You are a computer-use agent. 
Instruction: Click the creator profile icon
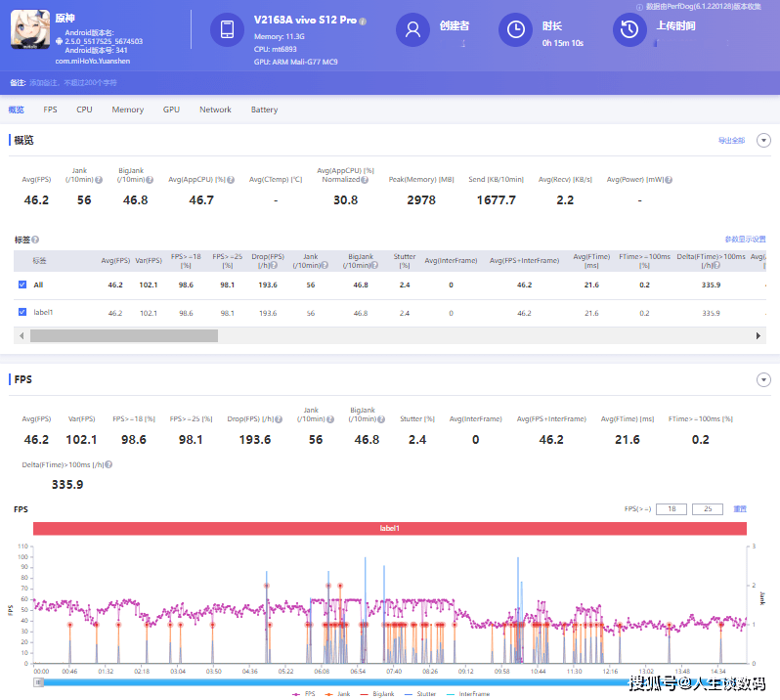(x=412, y=29)
